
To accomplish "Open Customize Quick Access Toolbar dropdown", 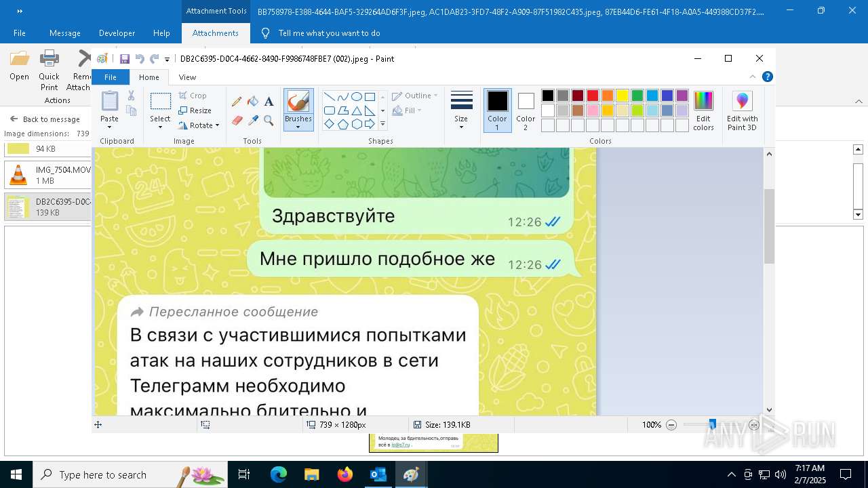I will point(167,60).
